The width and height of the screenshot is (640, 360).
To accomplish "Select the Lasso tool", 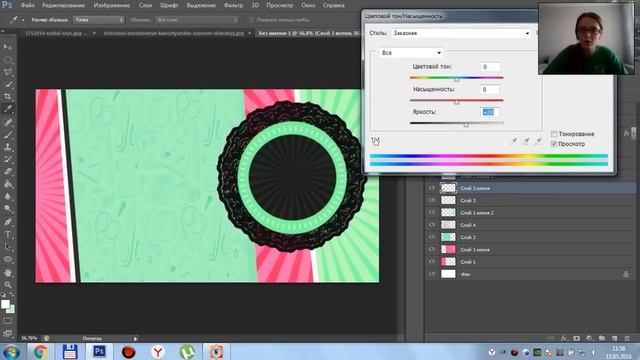I will (8, 72).
